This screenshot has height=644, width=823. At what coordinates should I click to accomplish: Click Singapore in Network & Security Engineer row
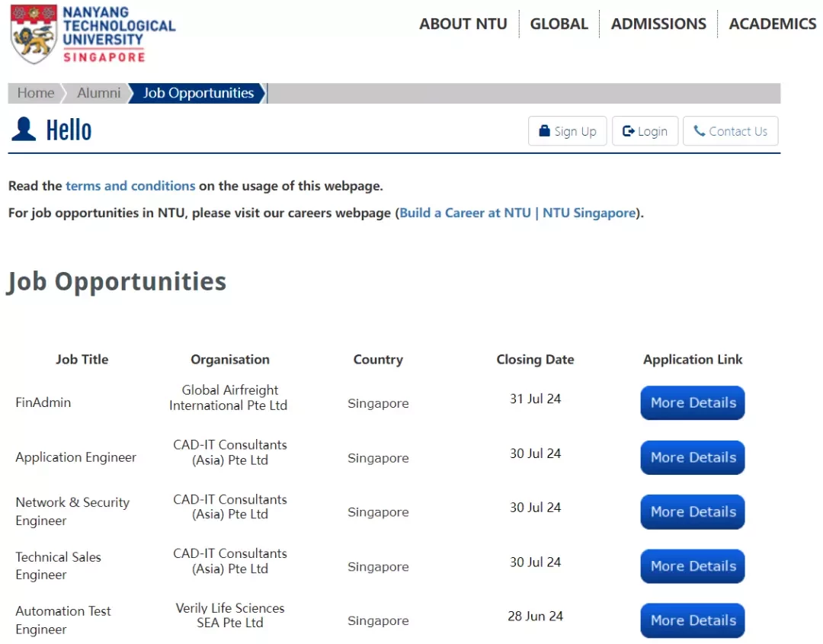378,512
